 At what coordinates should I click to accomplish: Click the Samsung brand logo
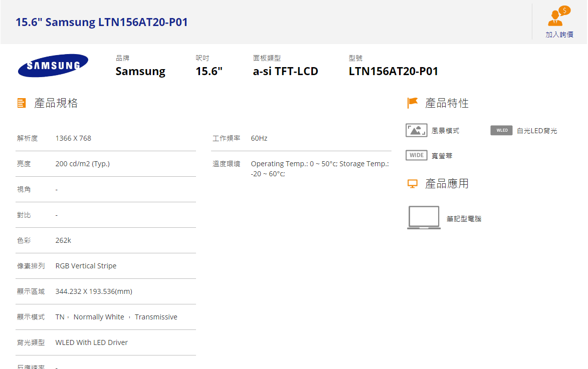[x=53, y=66]
